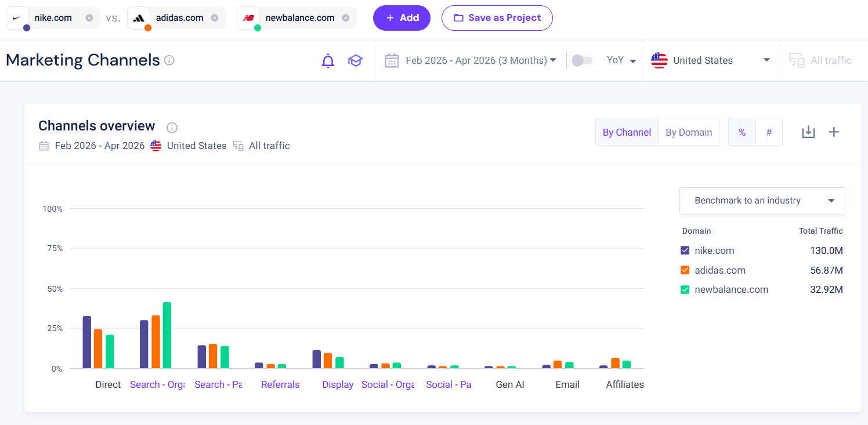
Task: Uncheck adidas.com in the legend
Action: coord(685,270)
